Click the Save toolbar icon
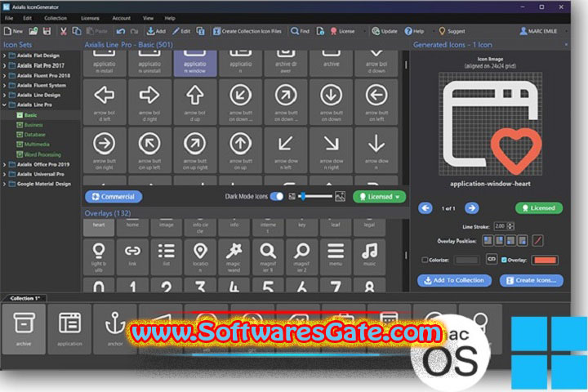Image resolution: width=588 pixels, height=392 pixels. point(47,31)
